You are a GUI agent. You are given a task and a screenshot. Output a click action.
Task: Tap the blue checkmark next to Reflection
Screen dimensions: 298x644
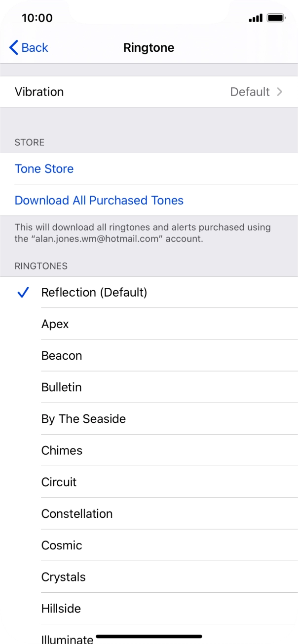point(22,292)
